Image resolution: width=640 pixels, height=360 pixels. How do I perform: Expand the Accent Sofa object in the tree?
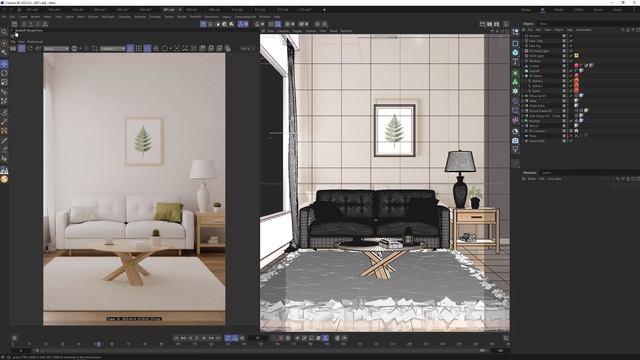point(523,106)
